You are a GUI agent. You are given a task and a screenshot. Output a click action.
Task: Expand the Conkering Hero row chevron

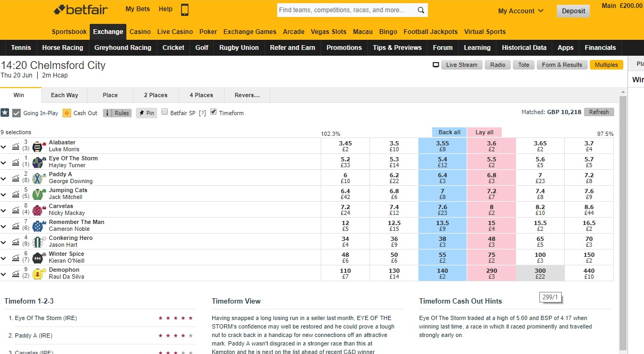pyautogui.click(x=4, y=242)
